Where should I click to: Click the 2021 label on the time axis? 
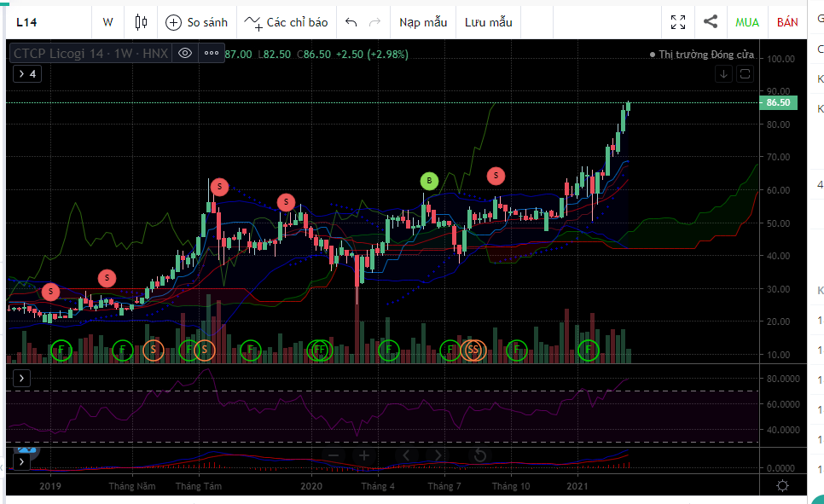coord(577,486)
